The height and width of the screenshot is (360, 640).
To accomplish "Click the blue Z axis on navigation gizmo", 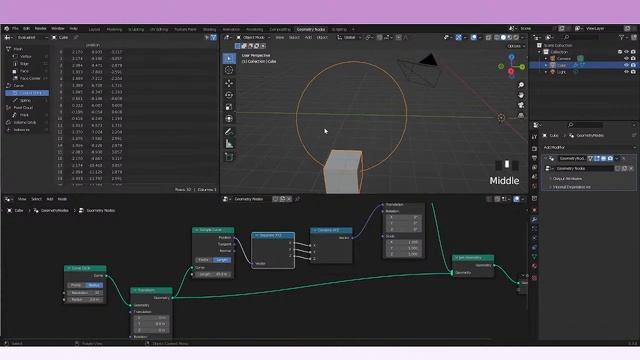I will coord(511,57).
